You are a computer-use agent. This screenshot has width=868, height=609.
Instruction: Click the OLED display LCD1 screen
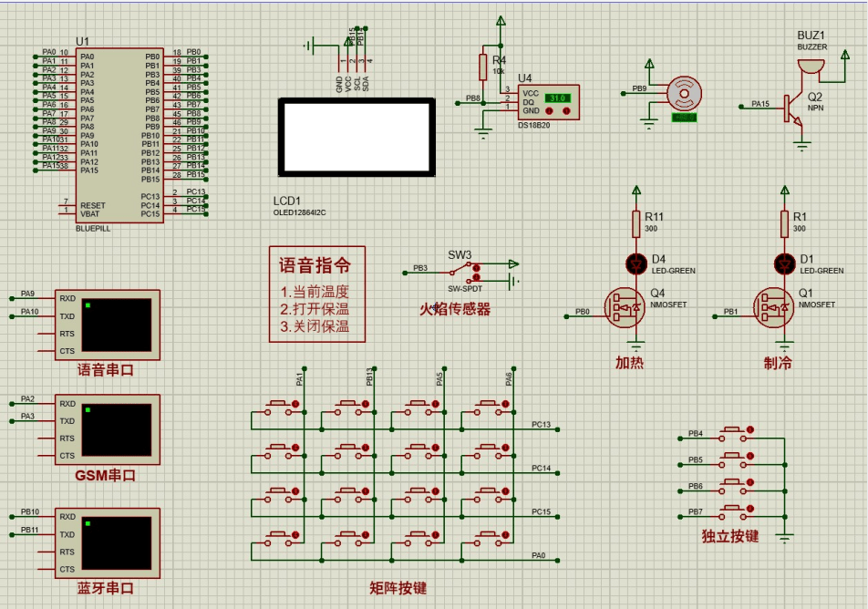click(357, 138)
